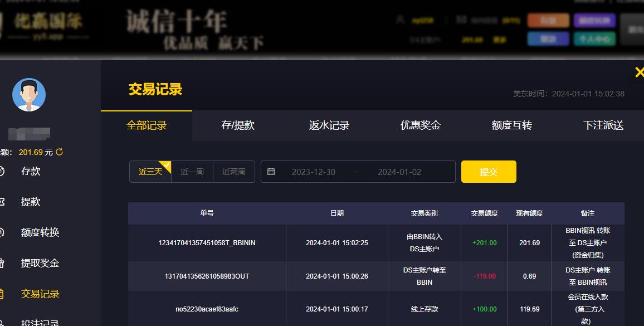Click the 交易记录 page heading

(155, 89)
